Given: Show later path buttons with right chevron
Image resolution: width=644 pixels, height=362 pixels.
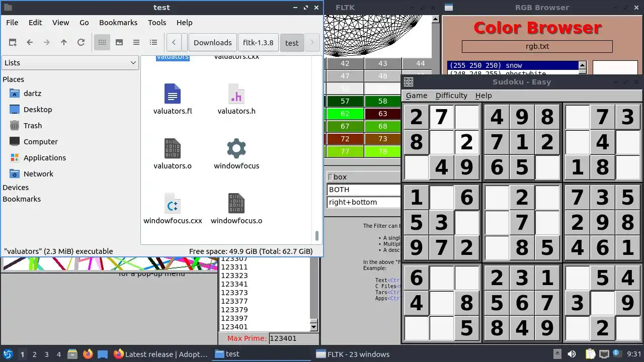Looking at the screenshot, I should pyautogui.click(x=312, y=43).
